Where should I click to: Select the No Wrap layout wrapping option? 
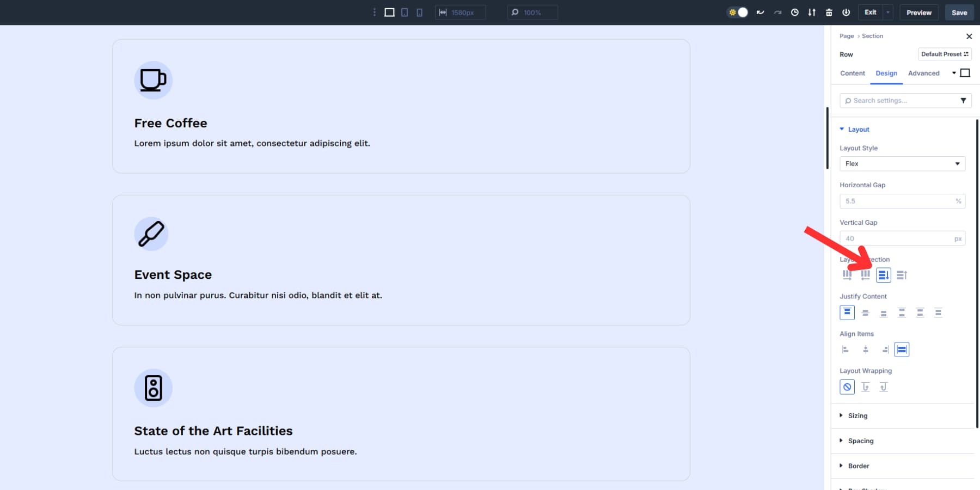point(847,388)
